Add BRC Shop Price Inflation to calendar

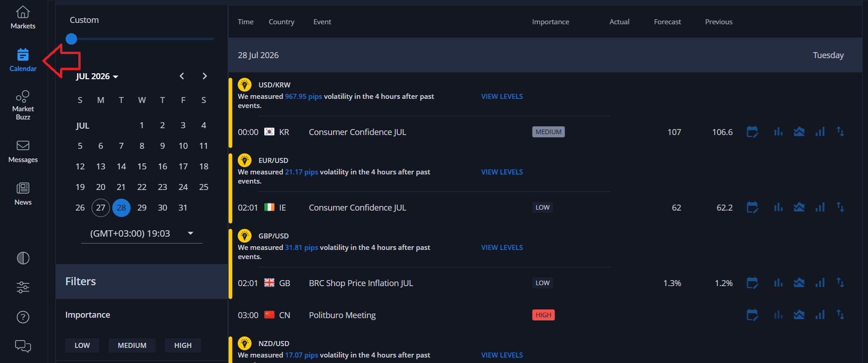point(752,283)
